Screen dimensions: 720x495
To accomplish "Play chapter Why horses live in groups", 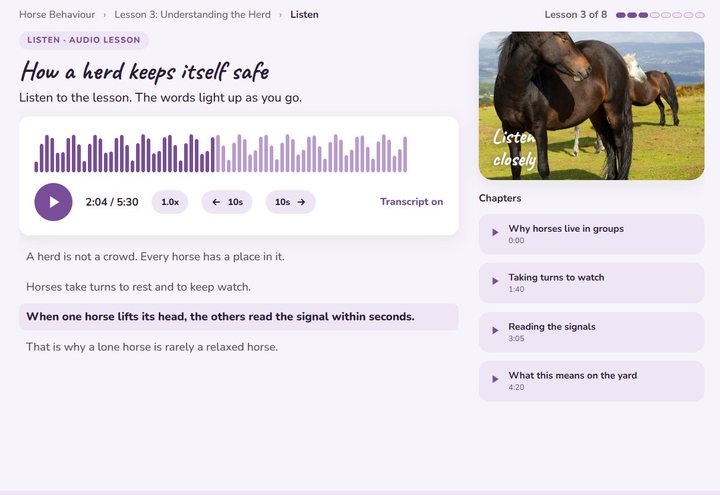I will pos(591,234).
